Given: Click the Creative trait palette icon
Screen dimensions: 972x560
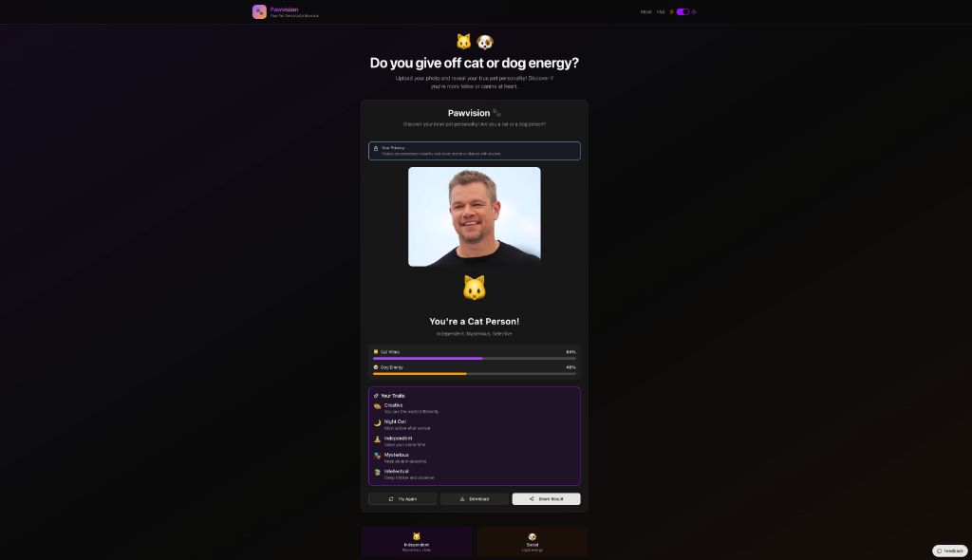Looking at the screenshot, I should click(x=377, y=406).
